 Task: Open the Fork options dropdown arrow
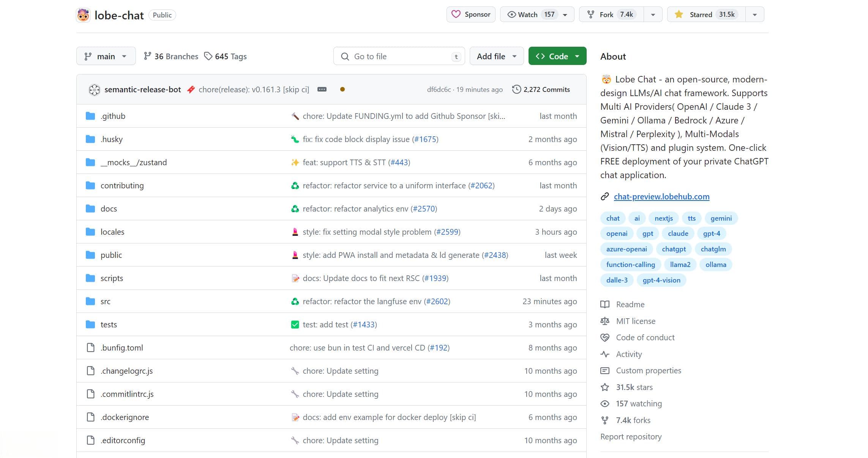[x=653, y=14]
